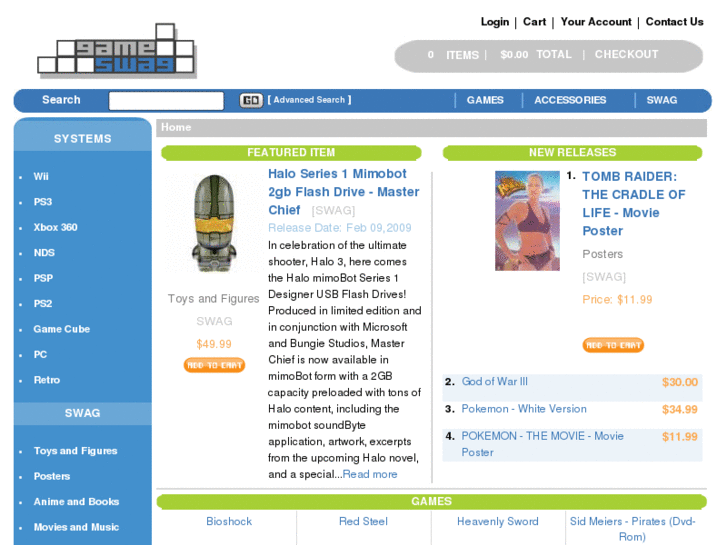This screenshot has width=727, height=545.
Task: Open Pokemon - White Version listing
Action: [x=524, y=409]
